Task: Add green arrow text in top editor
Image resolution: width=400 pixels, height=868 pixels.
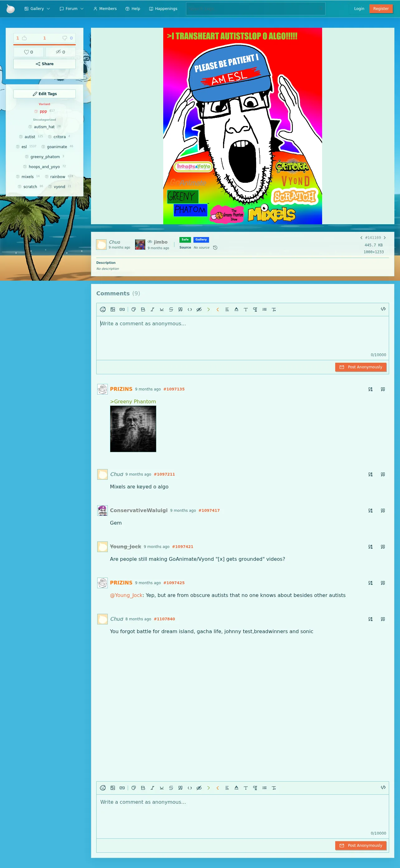Action: tap(208, 309)
